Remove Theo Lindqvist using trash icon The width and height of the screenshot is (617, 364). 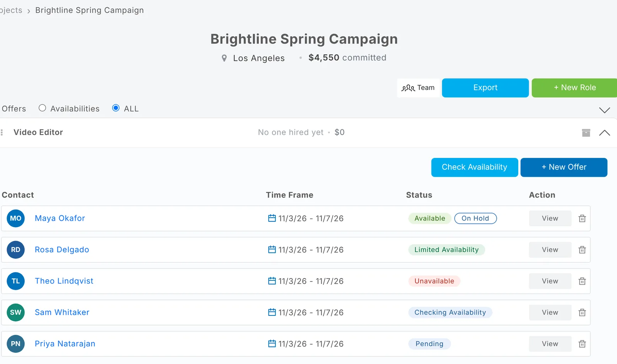582,281
